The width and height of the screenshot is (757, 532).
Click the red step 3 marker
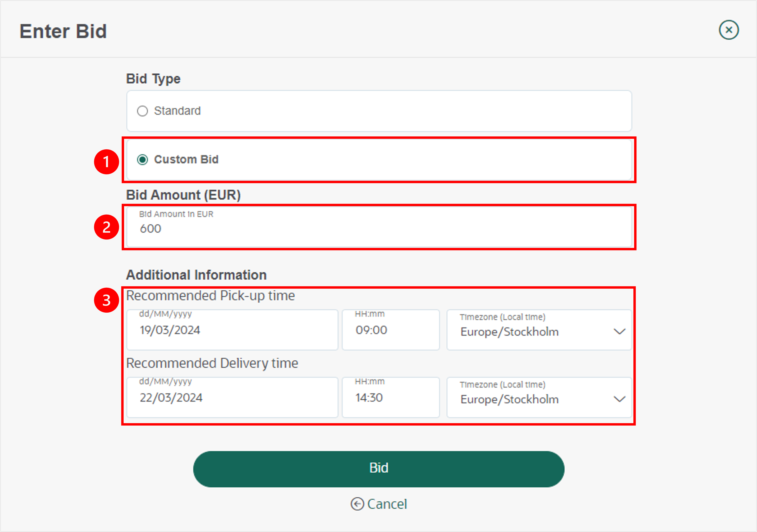(x=106, y=300)
